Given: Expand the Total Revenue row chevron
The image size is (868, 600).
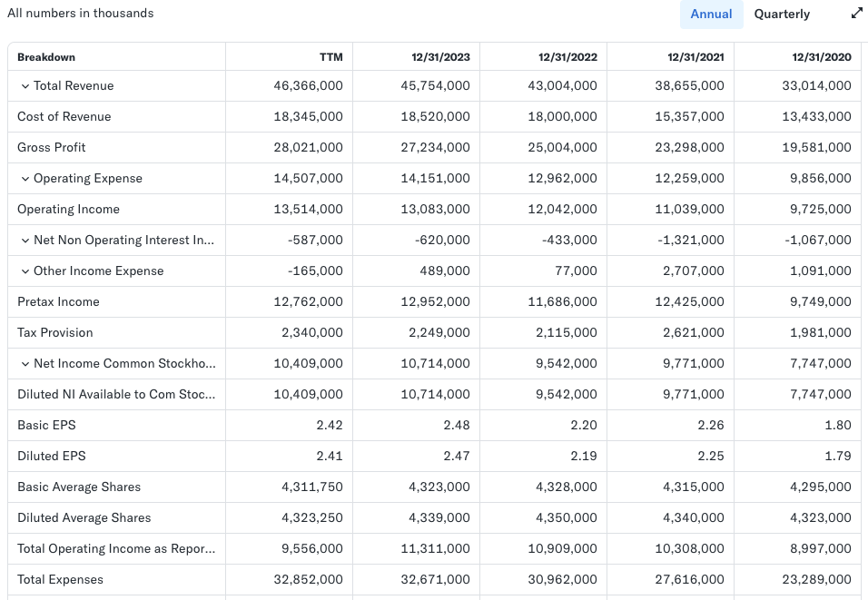Looking at the screenshot, I should click(x=25, y=86).
